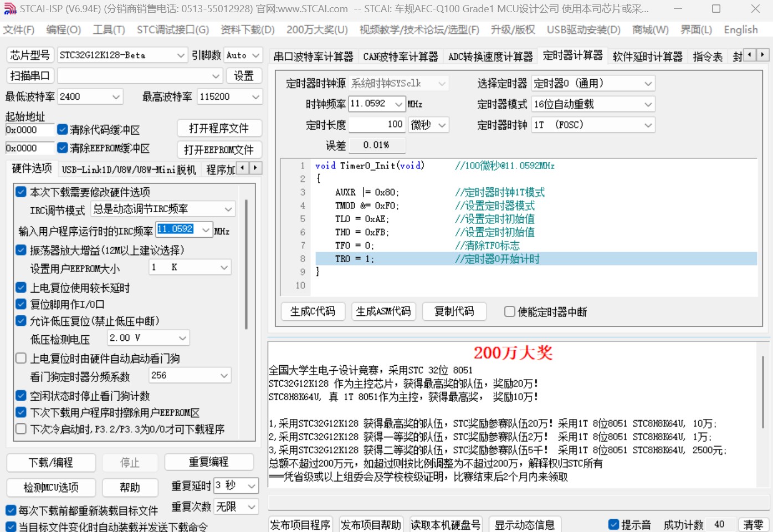Switch to CAN波特率计算器 tab
Screen dimensions: 773x532
[x=400, y=57]
